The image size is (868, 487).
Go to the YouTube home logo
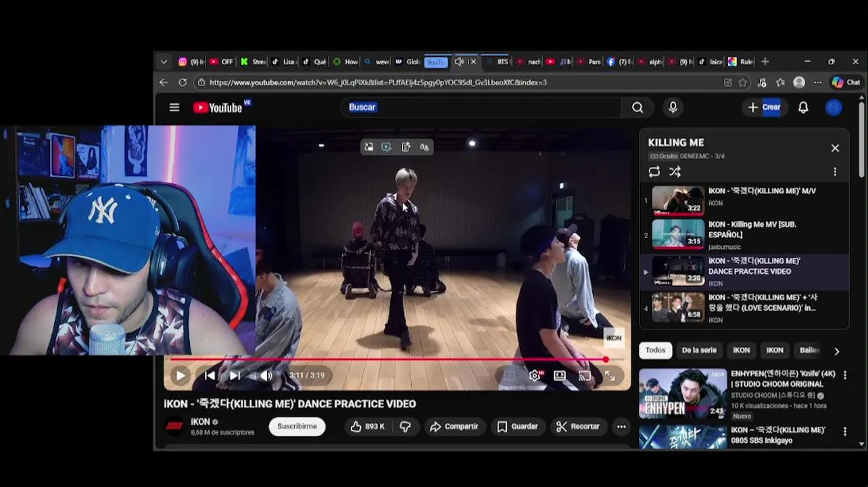point(218,108)
